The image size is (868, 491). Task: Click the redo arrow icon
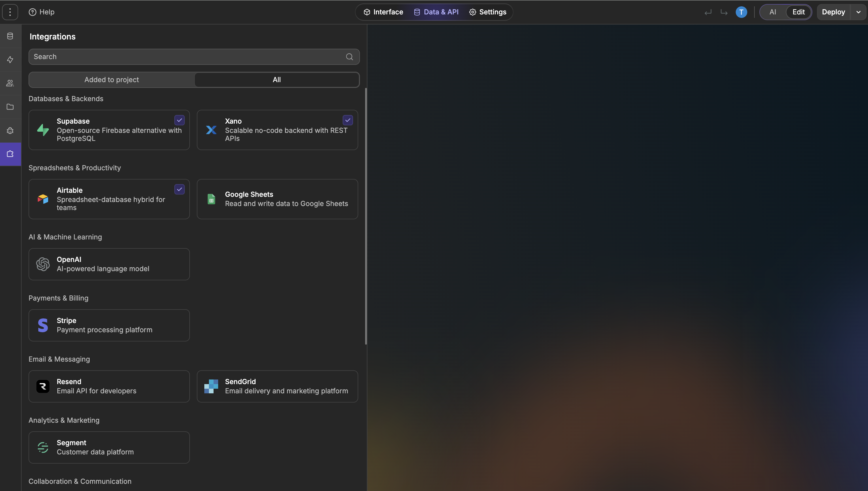[724, 12]
